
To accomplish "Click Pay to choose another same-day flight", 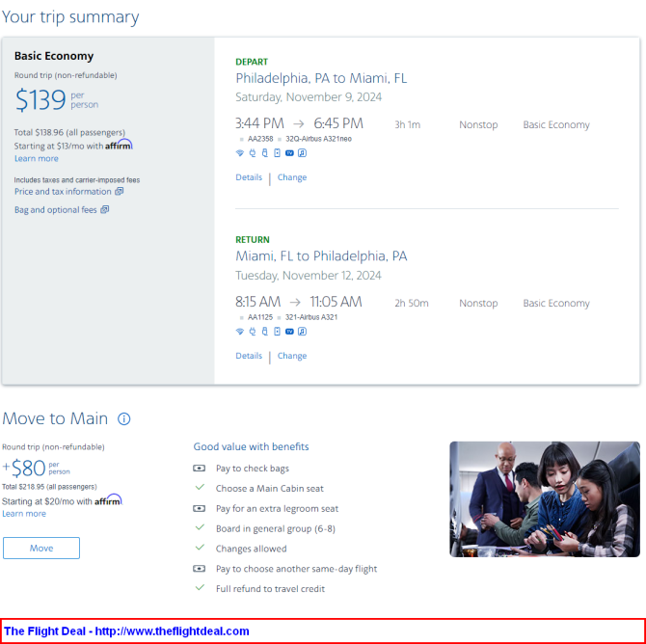I will 297,569.
